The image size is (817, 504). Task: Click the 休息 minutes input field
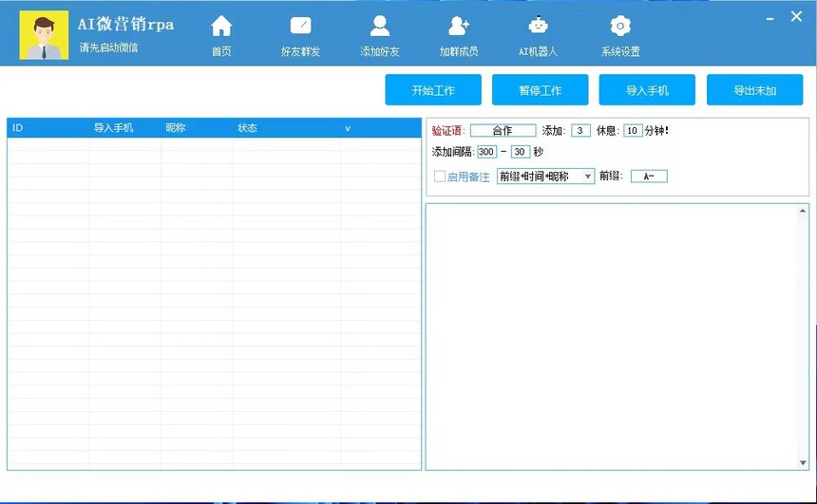pyautogui.click(x=633, y=131)
